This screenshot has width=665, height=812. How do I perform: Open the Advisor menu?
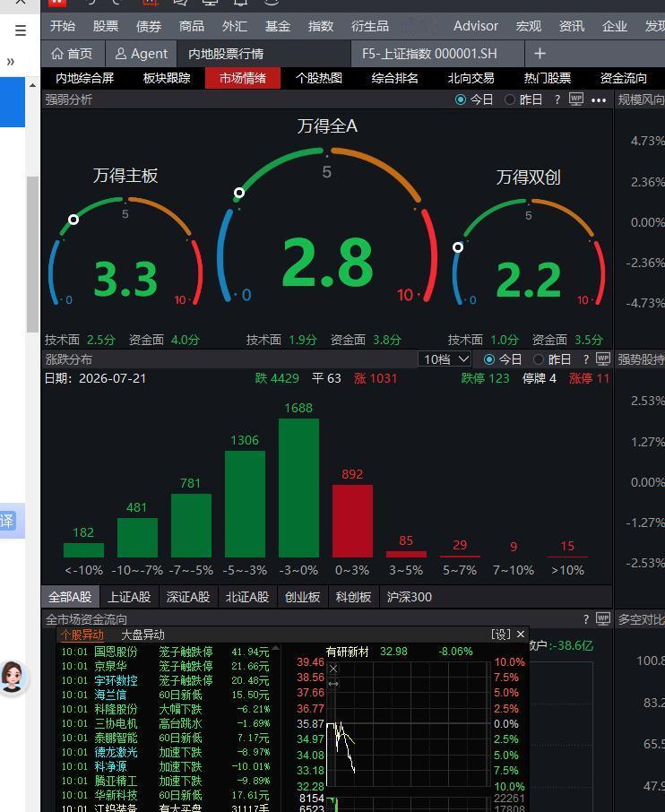[x=475, y=26]
